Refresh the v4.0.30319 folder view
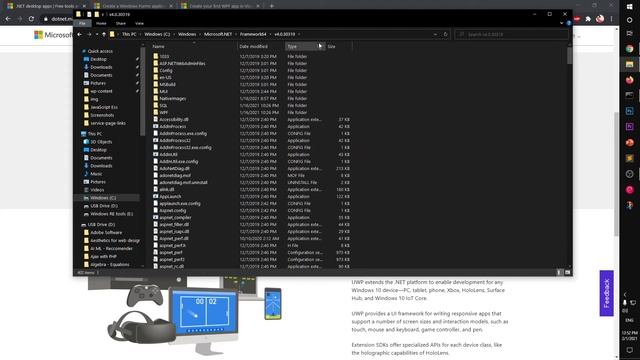The width and height of the screenshot is (640, 360). 446,34
